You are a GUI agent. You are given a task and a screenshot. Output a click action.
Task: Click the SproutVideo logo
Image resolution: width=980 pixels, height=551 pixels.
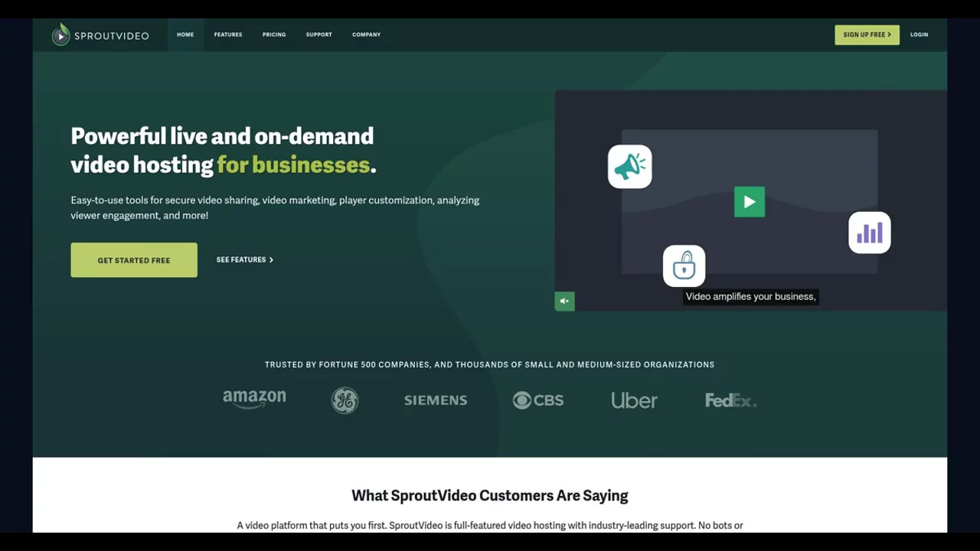tap(100, 34)
